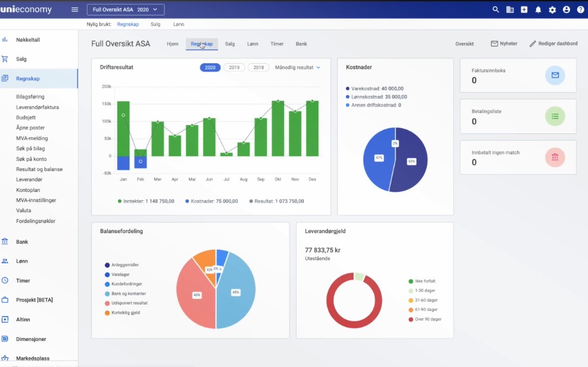Click the company building icon in header
The height and width of the screenshot is (367, 588).
click(x=510, y=10)
